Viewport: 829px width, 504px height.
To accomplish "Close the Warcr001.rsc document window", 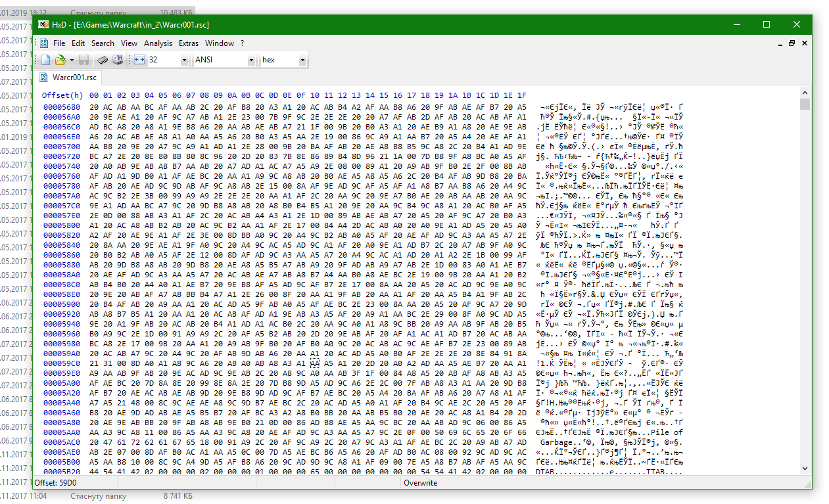I will [803, 43].
